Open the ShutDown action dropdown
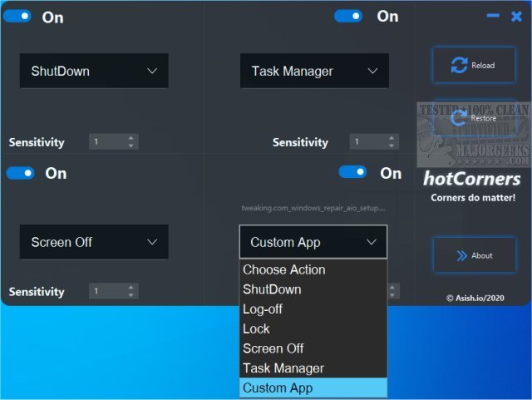Screen dimensions: 532x400 click(x=94, y=71)
